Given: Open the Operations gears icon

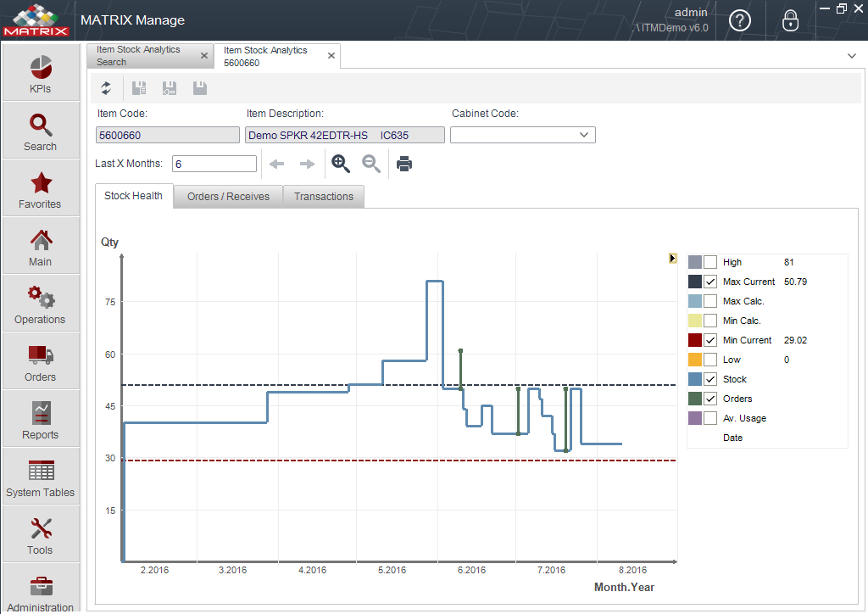Looking at the screenshot, I should tap(41, 298).
